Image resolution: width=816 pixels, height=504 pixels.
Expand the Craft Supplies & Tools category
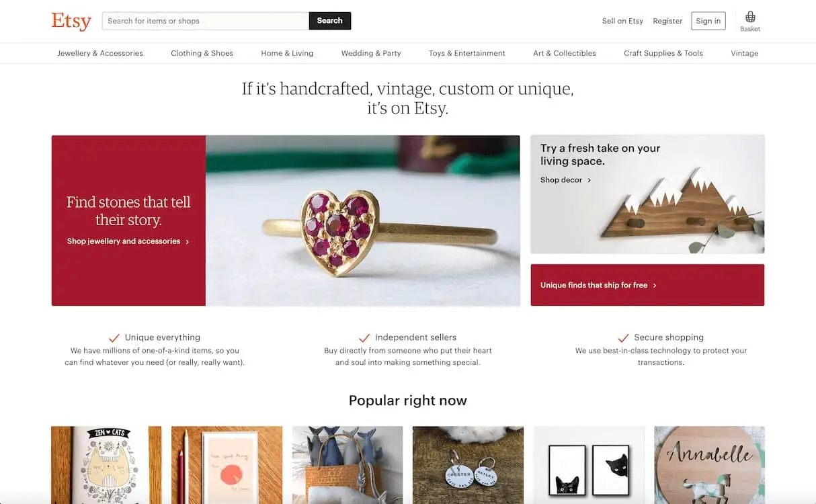tap(663, 53)
